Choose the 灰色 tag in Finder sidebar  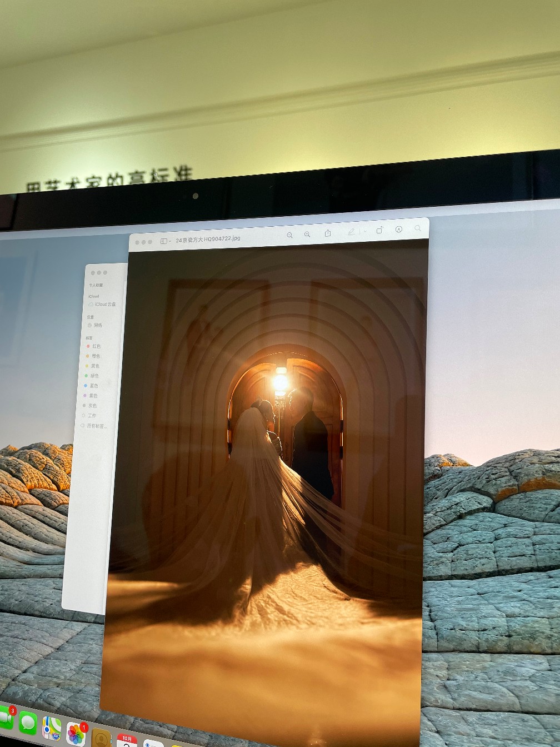pyautogui.click(x=90, y=406)
